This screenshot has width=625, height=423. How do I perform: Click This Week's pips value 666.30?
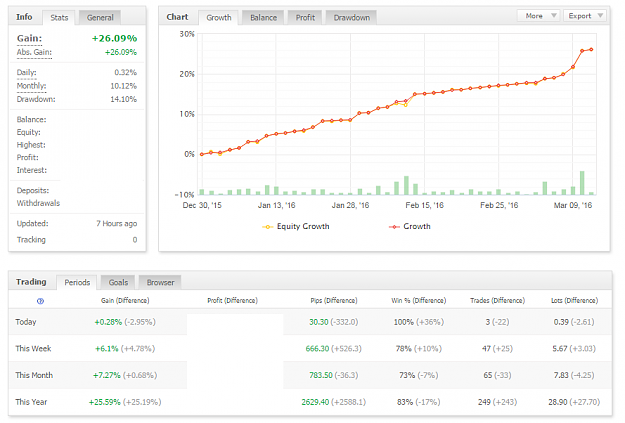[317, 349]
